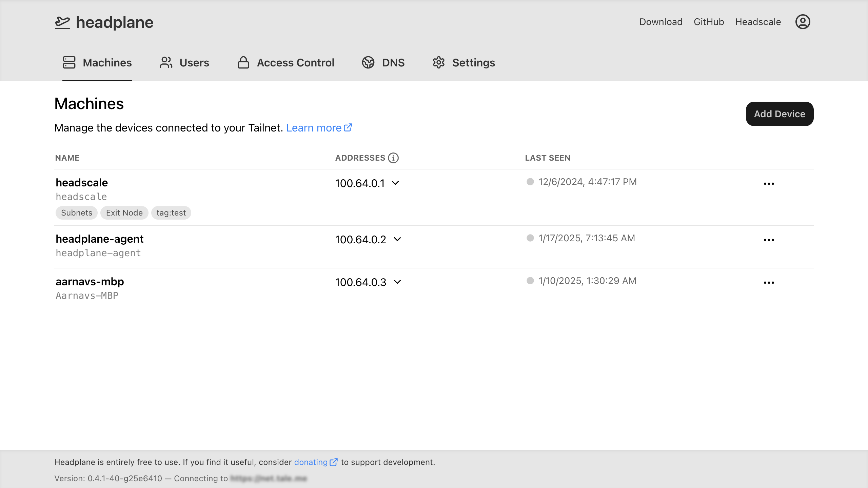The width and height of the screenshot is (868, 488).
Task: Expand addresses dropdown for 100.64.0.1
Action: (395, 183)
